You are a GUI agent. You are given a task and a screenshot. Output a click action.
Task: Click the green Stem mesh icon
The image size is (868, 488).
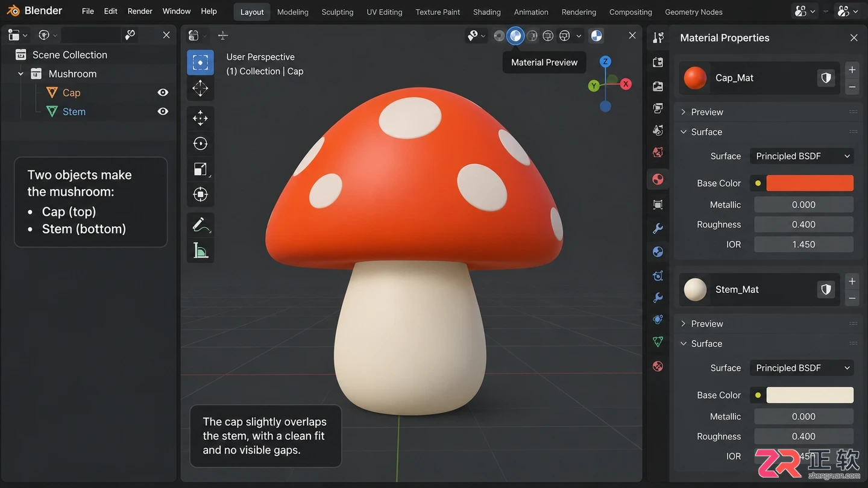[x=52, y=111]
